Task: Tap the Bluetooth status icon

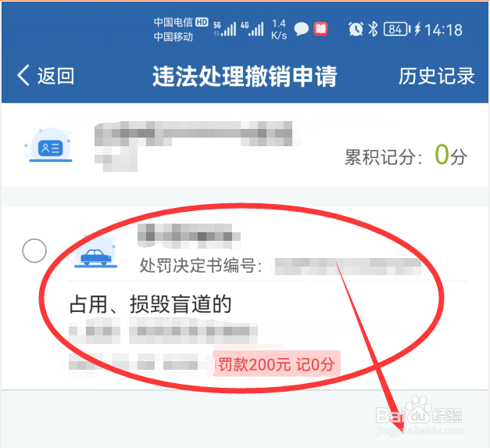Action: 373,30
